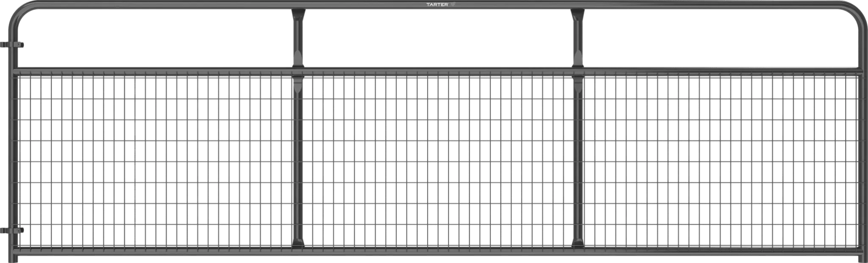Click the right wire mesh panel
Image resolution: width=868 pixels, height=263 pixels.
(716, 127)
